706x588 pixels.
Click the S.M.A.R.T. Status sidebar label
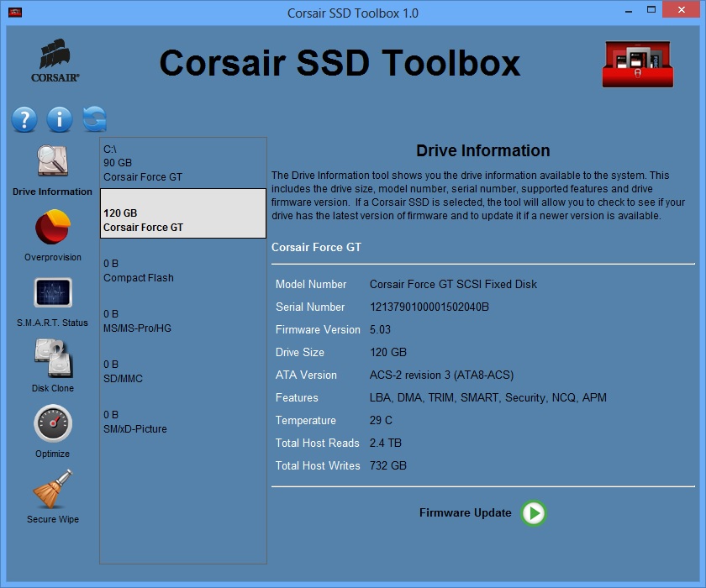pos(52,323)
